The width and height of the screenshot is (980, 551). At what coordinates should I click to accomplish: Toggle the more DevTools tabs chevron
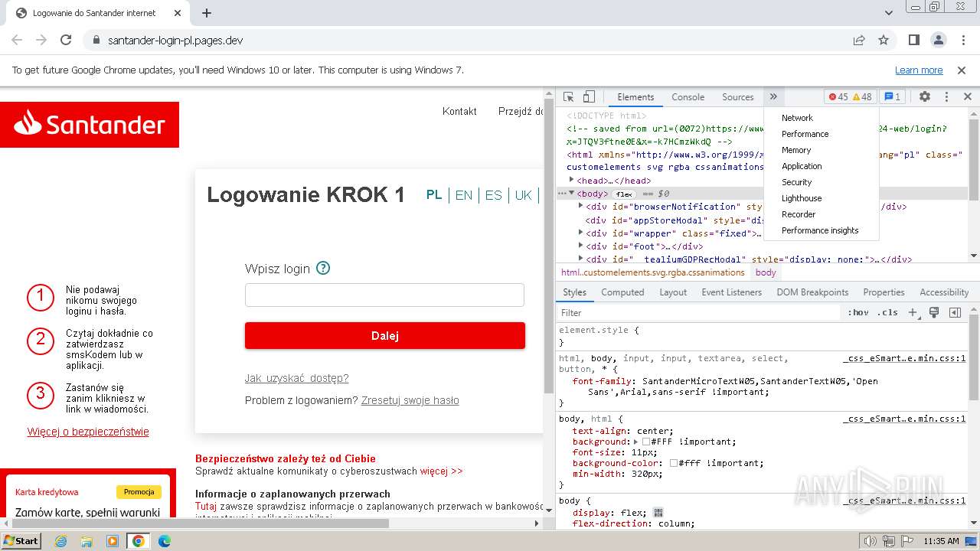coord(773,97)
